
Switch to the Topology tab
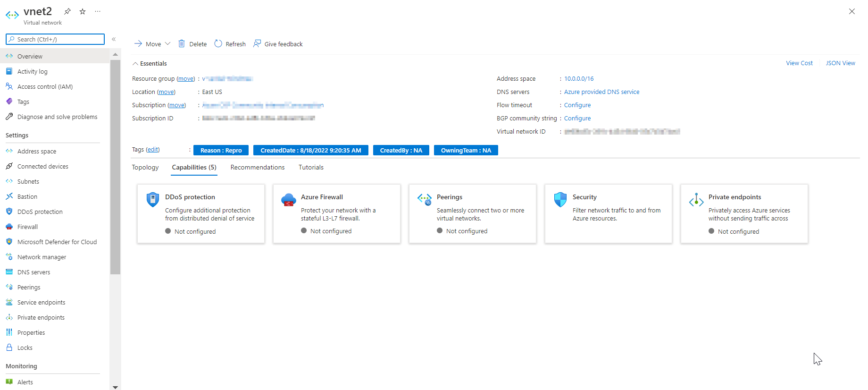pyautogui.click(x=145, y=168)
